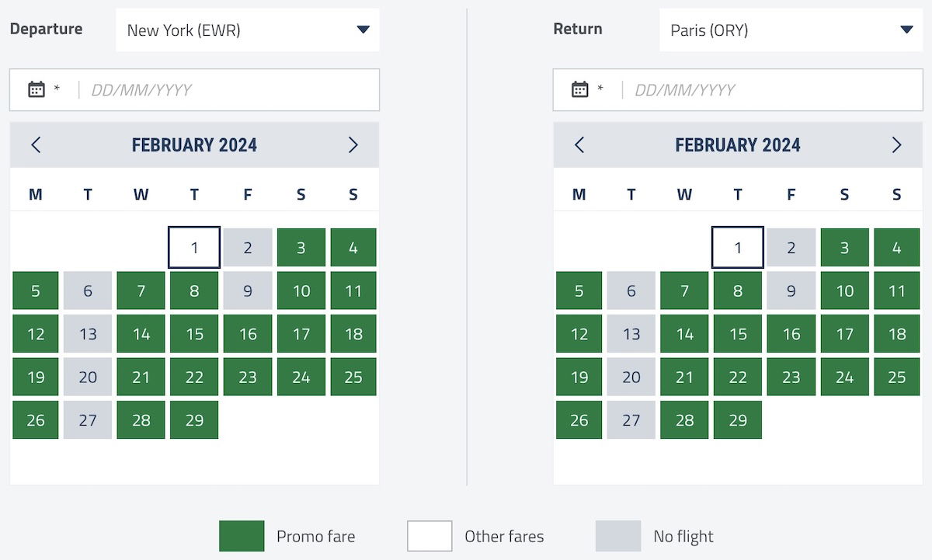Go to next month in return calendar
932x560 pixels.
[x=897, y=144]
